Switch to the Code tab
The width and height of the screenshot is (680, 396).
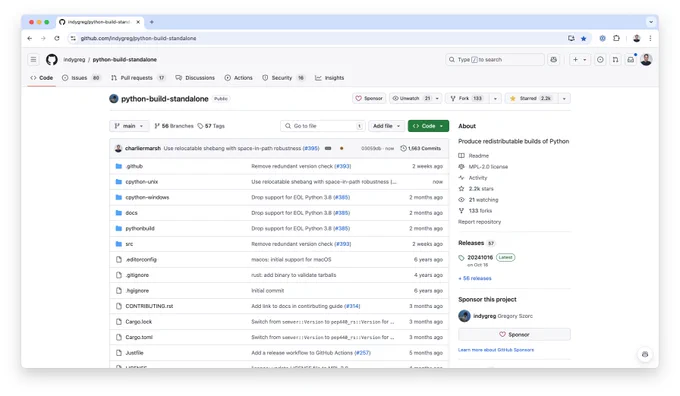tap(42, 78)
